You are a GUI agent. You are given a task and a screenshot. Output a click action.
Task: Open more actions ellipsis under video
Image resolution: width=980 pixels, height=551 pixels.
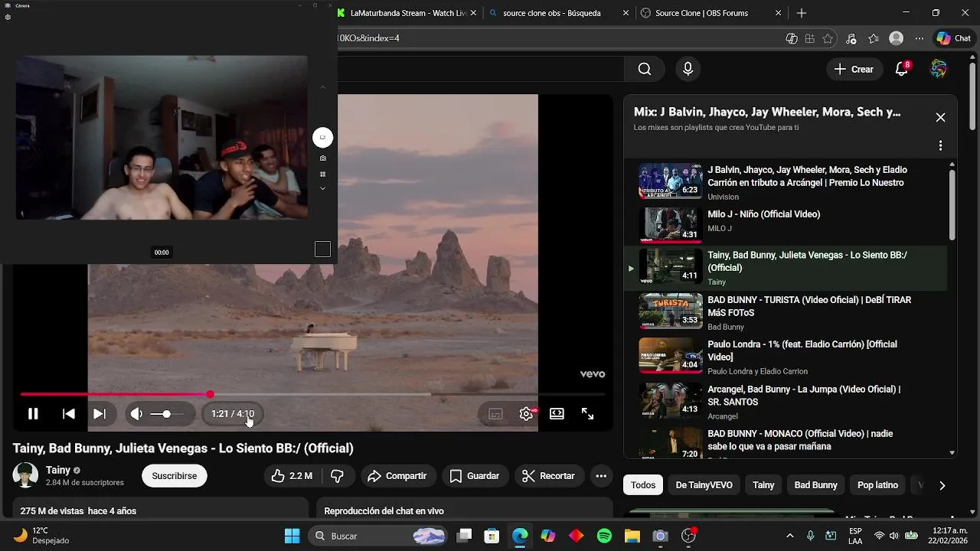601,476
